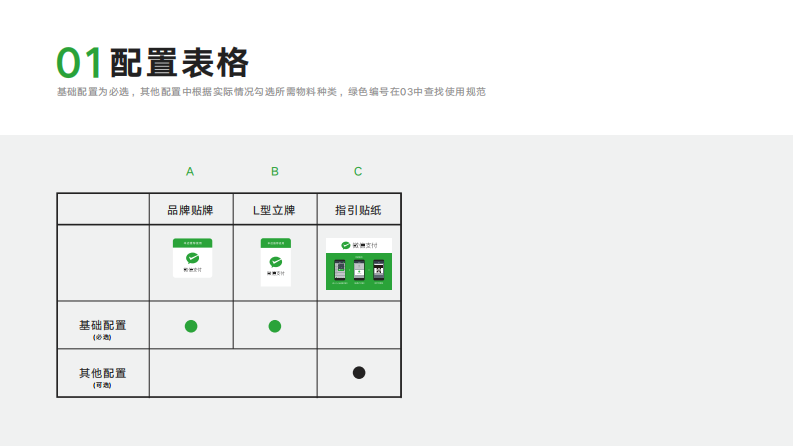The image size is (793, 446).
Task: Click the green 01 section number
Action: pos(80,63)
